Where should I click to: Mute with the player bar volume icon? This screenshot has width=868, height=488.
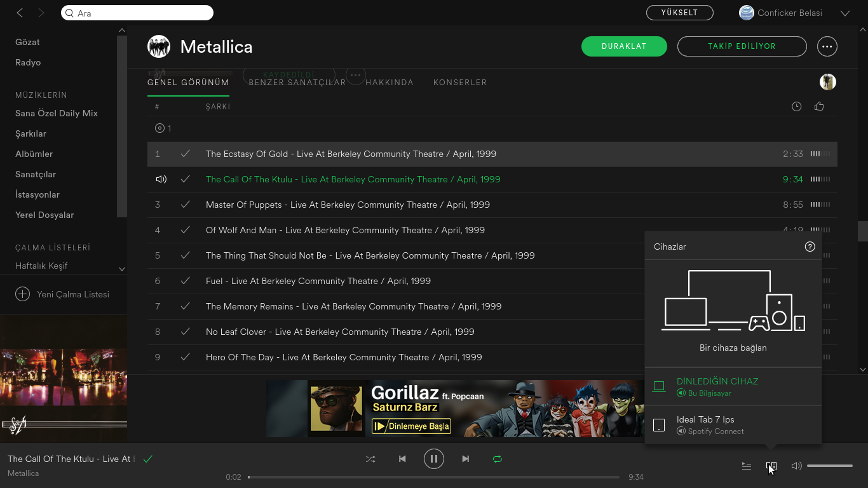[x=796, y=466]
